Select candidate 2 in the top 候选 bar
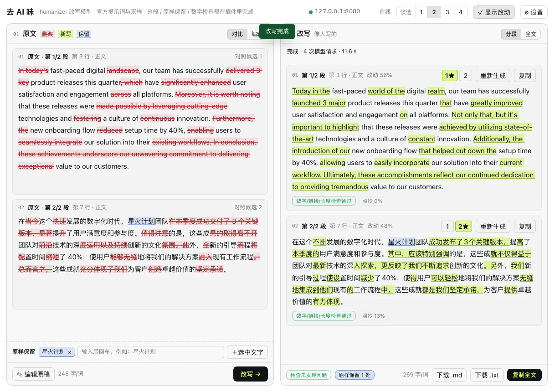Viewport: 555px width, 392px height. 434,12
